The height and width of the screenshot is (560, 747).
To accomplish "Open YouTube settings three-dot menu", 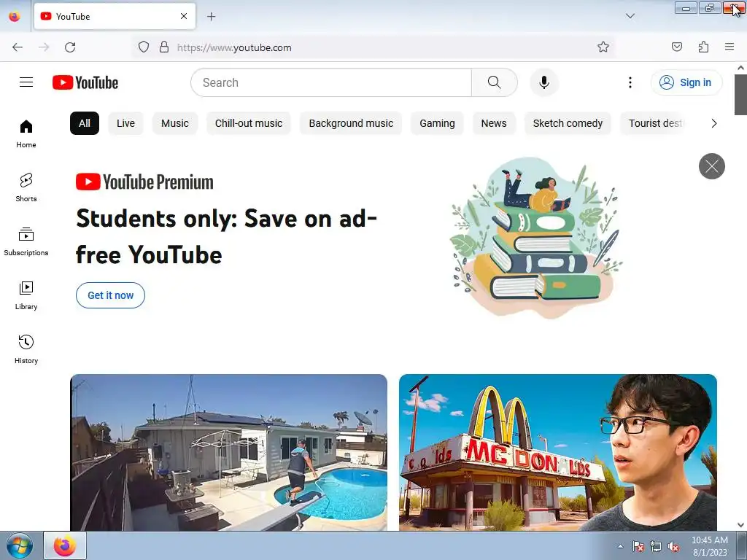I will tap(630, 82).
